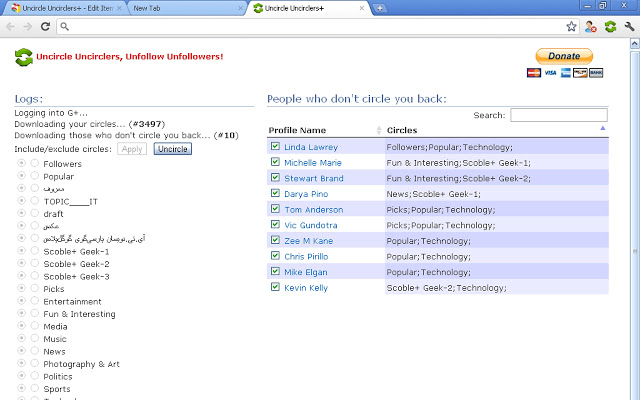The height and width of the screenshot is (400, 640).
Task: Select second radio button for Music circle
Action: [35, 338]
